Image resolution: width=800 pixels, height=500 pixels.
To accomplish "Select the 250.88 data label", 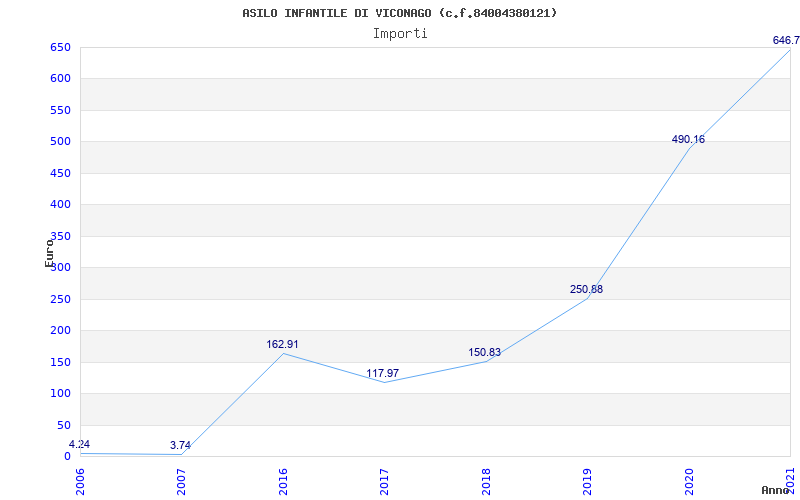I will click(x=586, y=289).
